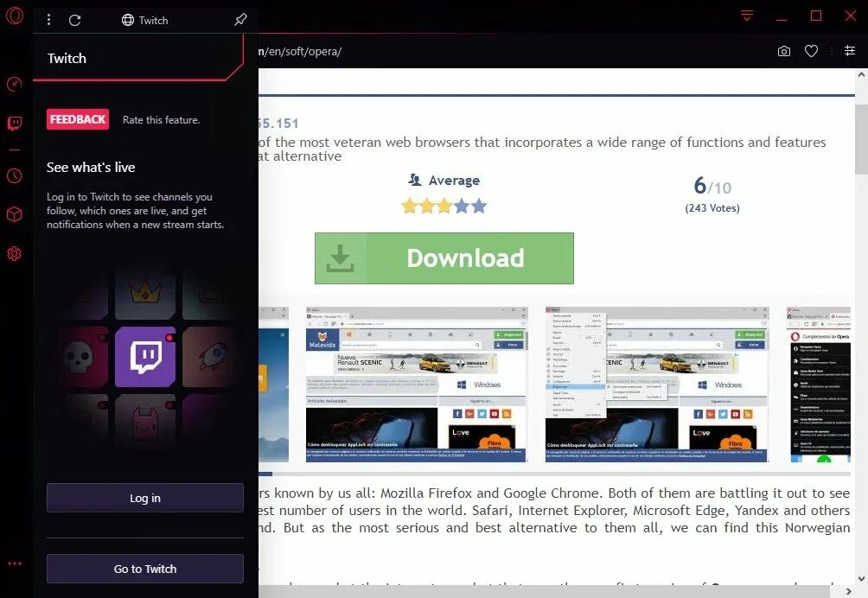The image size is (868, 598).
Task: Click the Twitch panel header title
Action: point(67,59)
